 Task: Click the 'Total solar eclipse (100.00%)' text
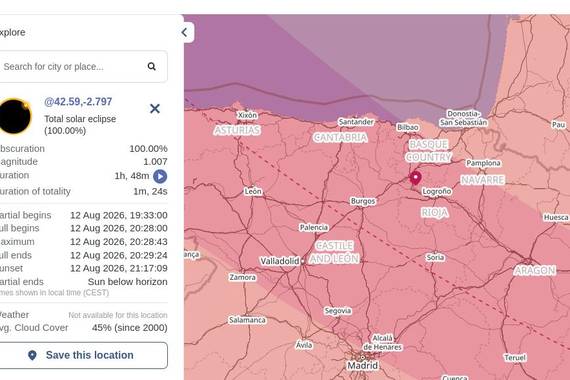tap(80, 125)
